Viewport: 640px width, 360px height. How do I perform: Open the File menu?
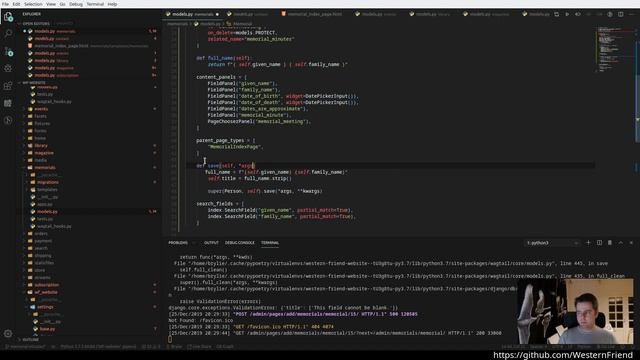pyautogui.click(x=6, y=4)
